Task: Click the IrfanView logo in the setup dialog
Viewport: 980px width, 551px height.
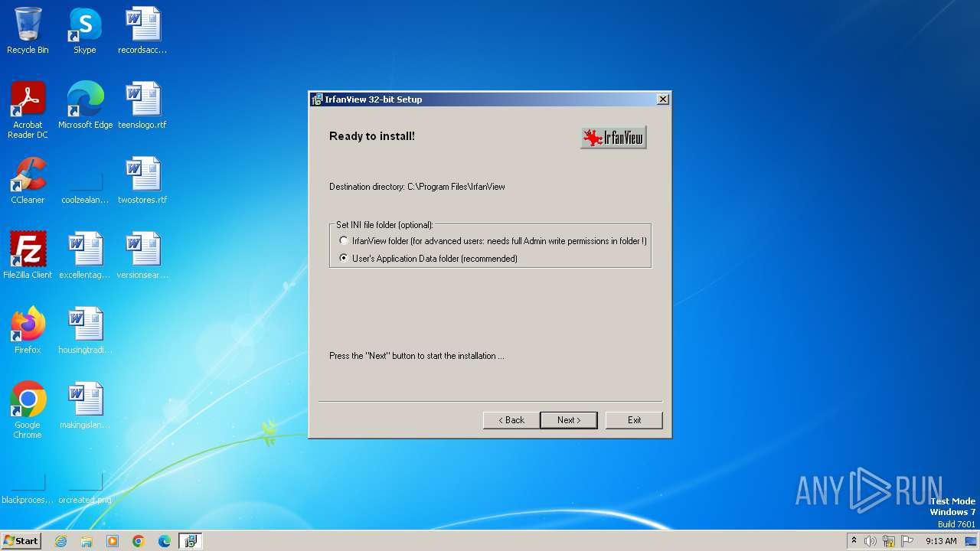Action: click(613, 137)
